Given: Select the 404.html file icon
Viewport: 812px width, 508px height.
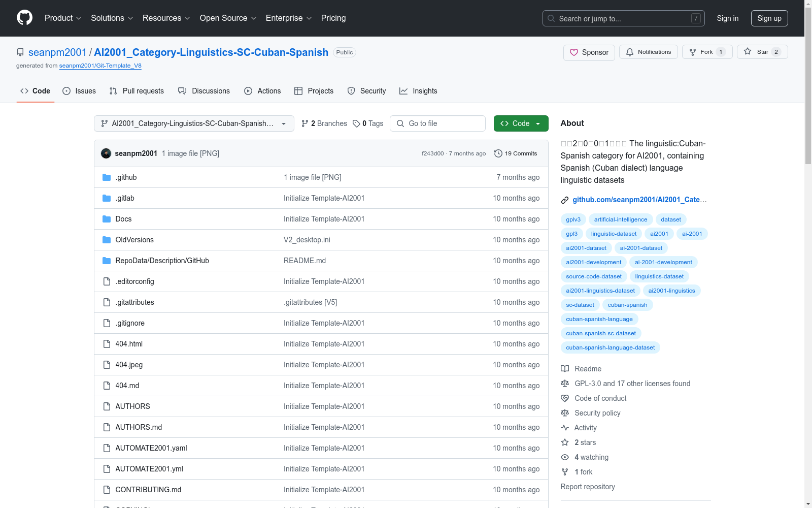Looking at the screenshot, I should pos(107,344).
